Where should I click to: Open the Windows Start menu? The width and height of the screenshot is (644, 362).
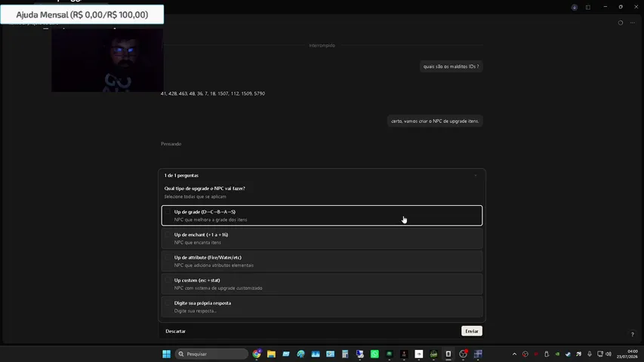(166, 354)
